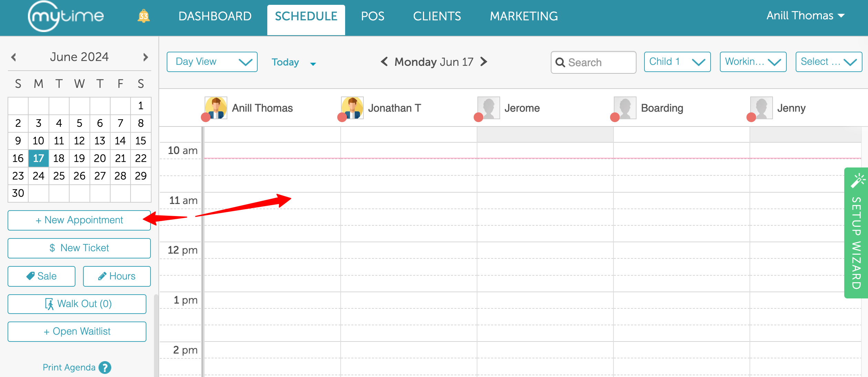Click the mytime logo
This screenshot has width=868, height=377.
[x=65, y=16]
